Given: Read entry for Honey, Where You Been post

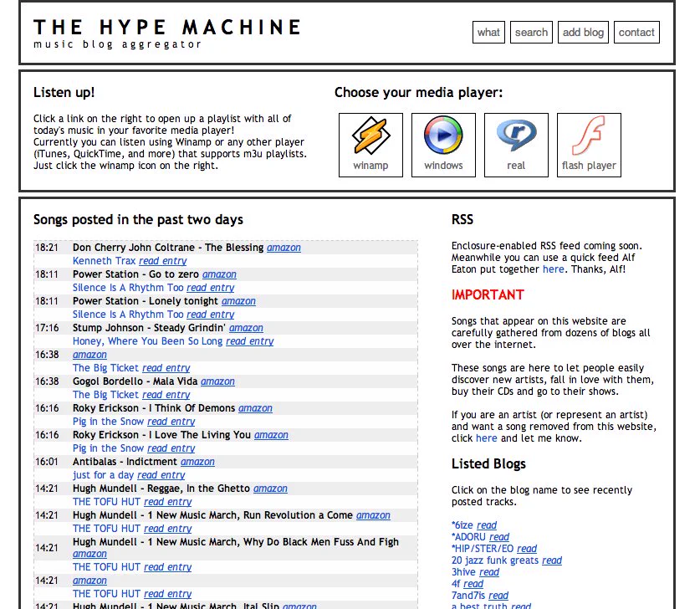Looking at the screenshot, I should pyautogui.click(x=249, y=341).
